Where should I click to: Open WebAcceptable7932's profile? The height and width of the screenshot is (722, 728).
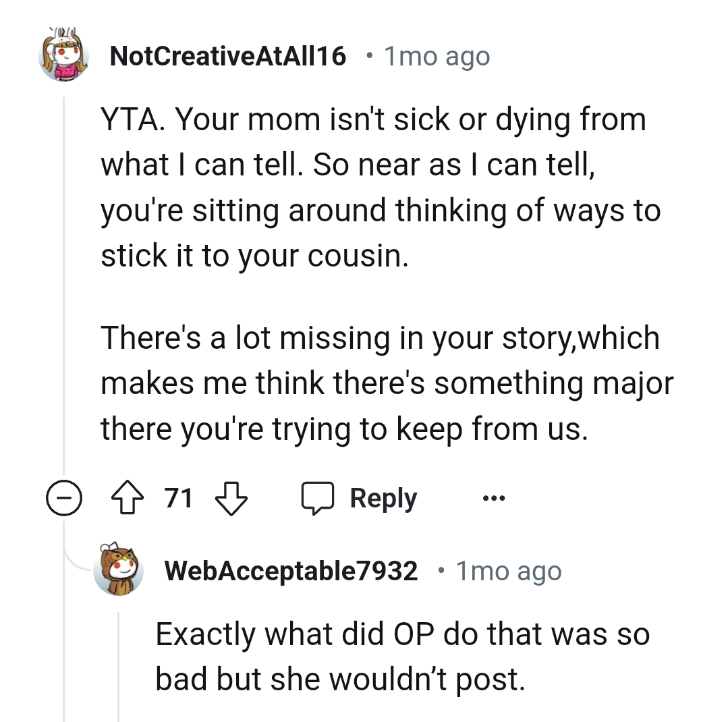click(x=291, y=571)
